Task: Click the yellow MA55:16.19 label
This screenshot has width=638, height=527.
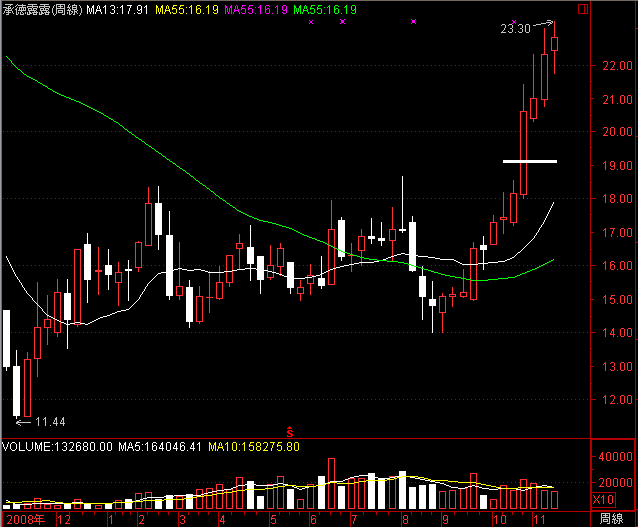Action: (187, 10)
